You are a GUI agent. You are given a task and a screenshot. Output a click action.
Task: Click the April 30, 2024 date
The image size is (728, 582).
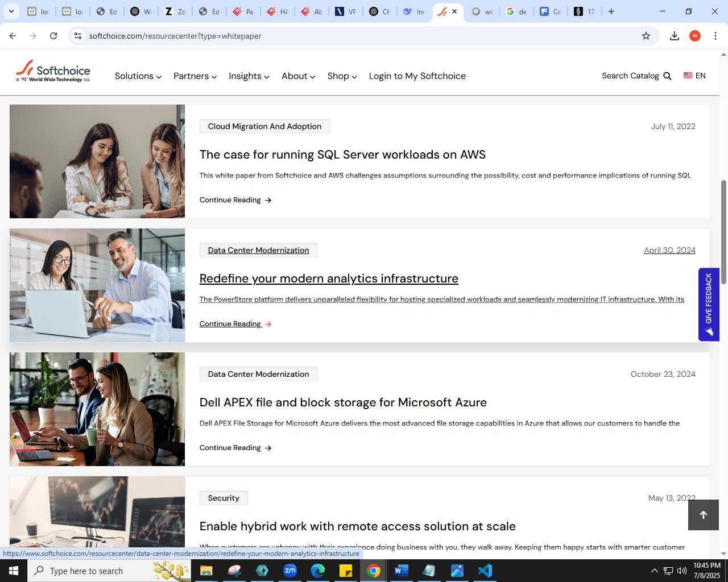669,250
